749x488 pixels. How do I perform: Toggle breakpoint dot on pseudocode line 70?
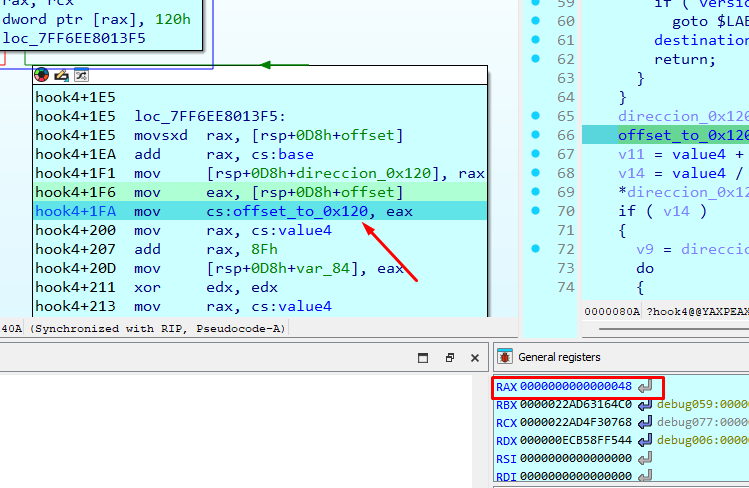pyautogui.click(x=535, y=211)
